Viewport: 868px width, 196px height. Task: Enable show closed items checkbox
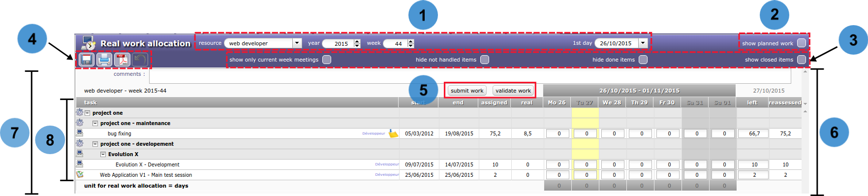pyautogui.click(x=802, y=60)
